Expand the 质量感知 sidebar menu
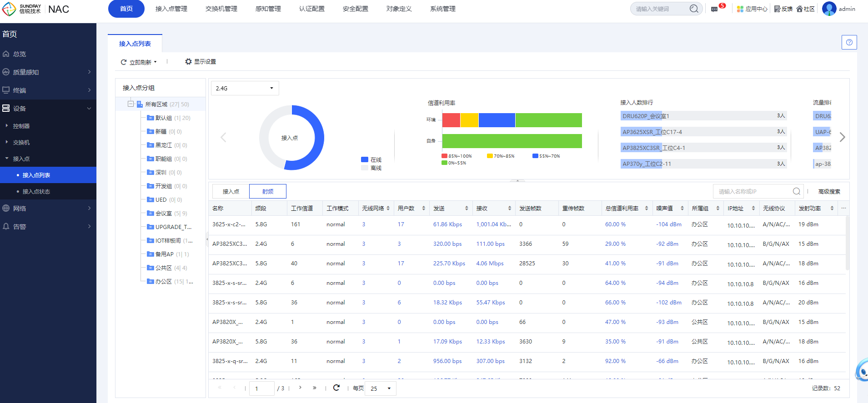This screenshot has width=868, height=403. click(x=48, y=72)
